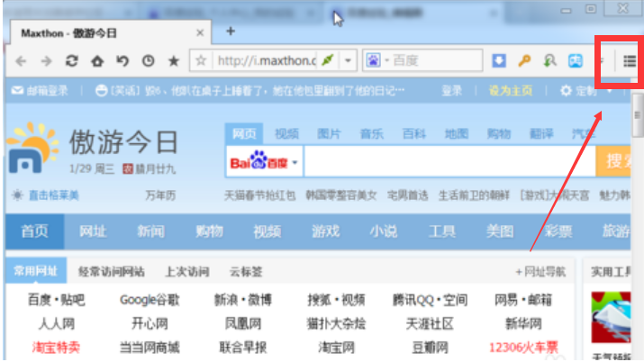Open the main menu hamburger icon

pyautogui.click(x=630, y=61)
